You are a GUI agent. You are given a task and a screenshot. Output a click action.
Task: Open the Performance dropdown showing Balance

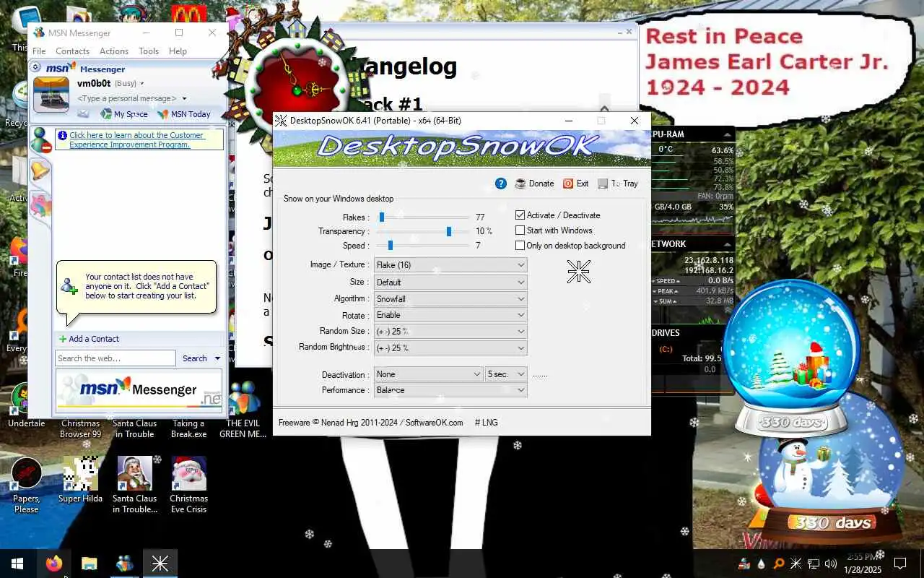coord(450,390)
